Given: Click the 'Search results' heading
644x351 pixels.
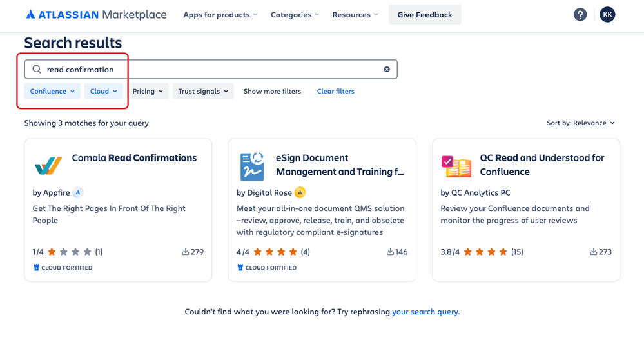Looking at the screenshot, I should 73,43.
